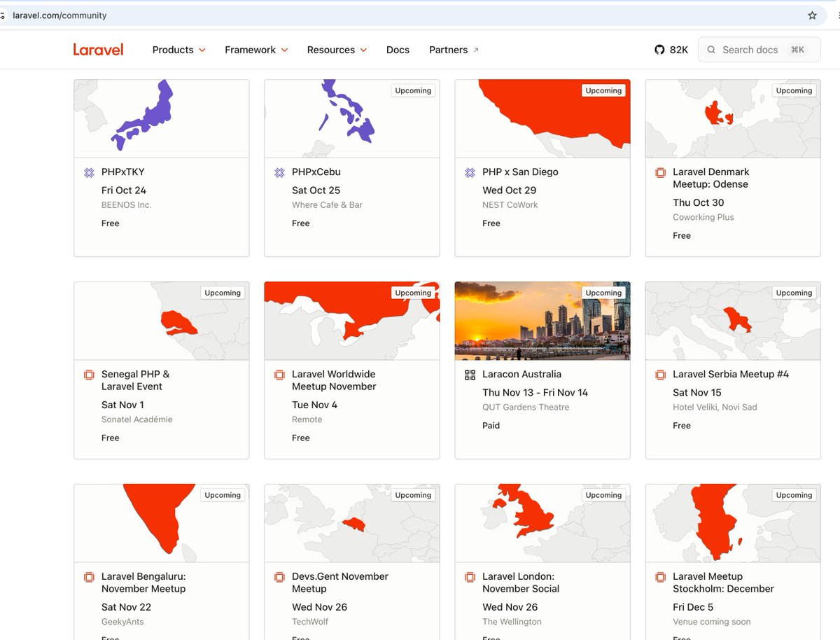
Task: Click 'GeekyAnts' venue text
Action: (122, 622)
